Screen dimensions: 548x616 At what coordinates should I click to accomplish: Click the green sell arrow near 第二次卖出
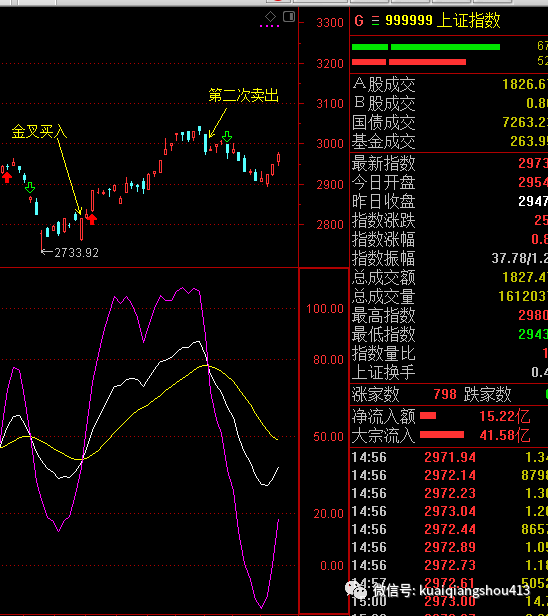(227, 137)
